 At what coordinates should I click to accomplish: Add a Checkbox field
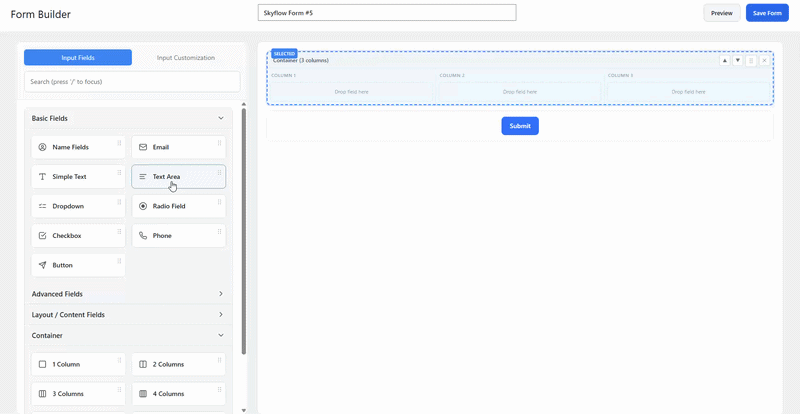[78, 236]
